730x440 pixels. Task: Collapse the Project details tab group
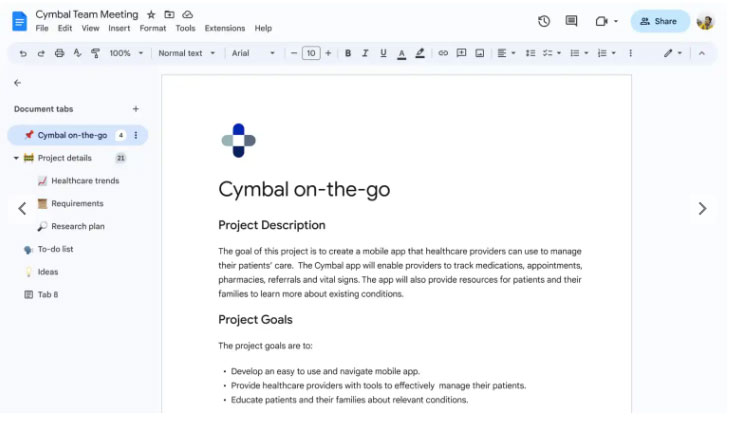tap(16, 158)
